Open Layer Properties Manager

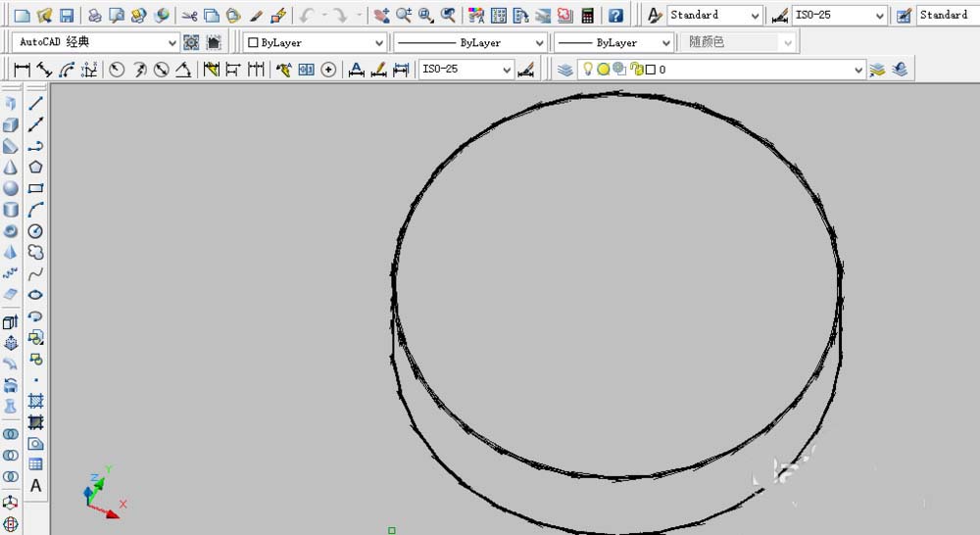tap(565, 70)
